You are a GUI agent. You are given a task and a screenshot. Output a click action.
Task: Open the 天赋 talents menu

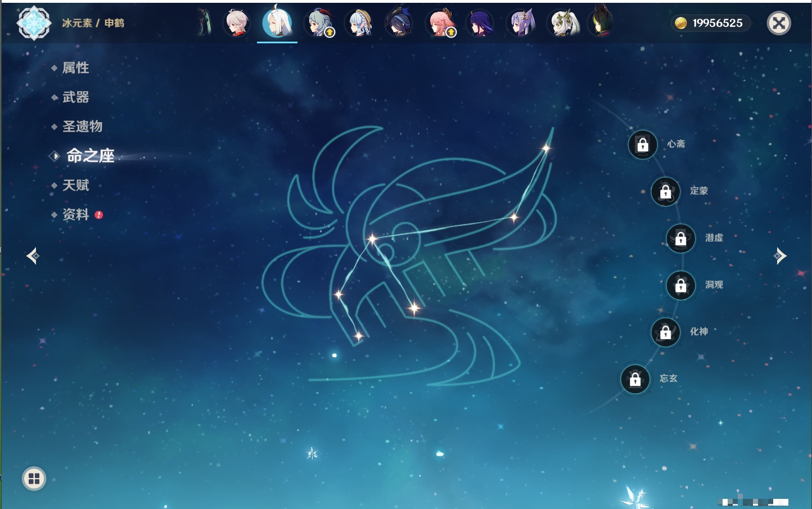(75, 185)
